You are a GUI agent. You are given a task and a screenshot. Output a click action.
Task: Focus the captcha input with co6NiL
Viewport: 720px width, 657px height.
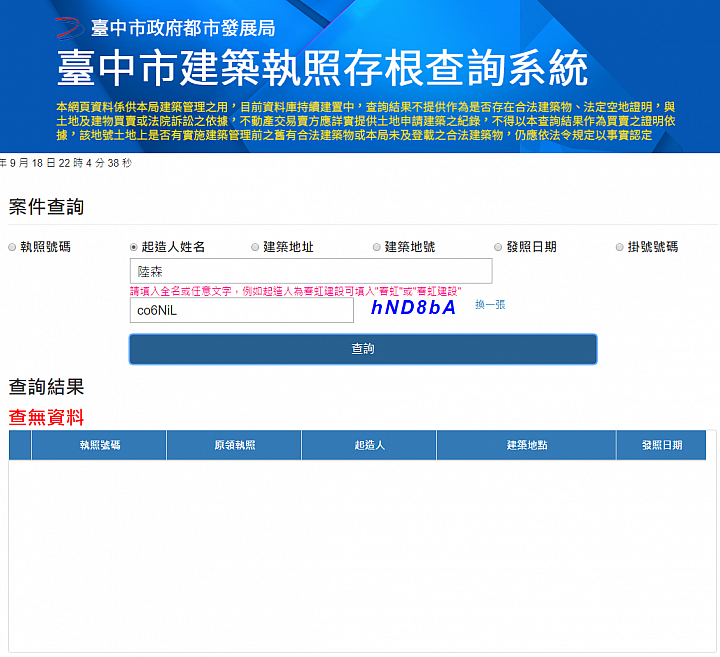[x=242, y=310]
